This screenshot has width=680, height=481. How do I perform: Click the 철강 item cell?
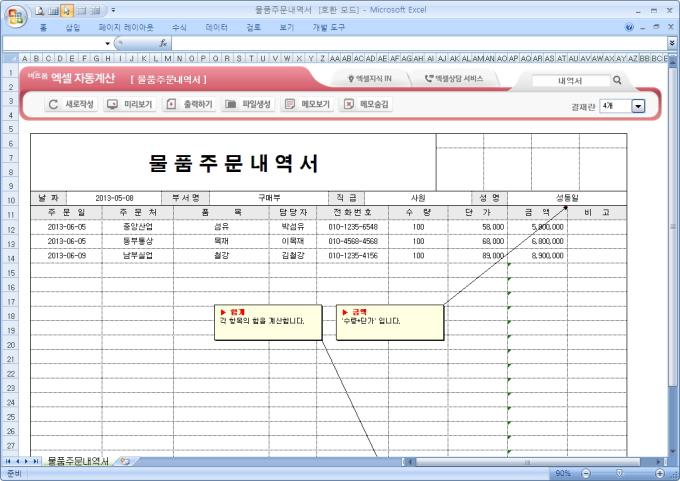tap(221, 255)
